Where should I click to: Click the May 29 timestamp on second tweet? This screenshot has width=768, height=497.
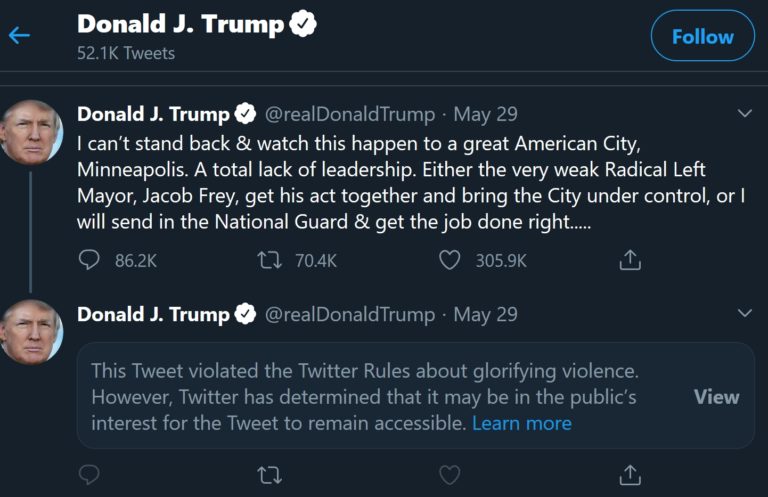tap(485, 315)
